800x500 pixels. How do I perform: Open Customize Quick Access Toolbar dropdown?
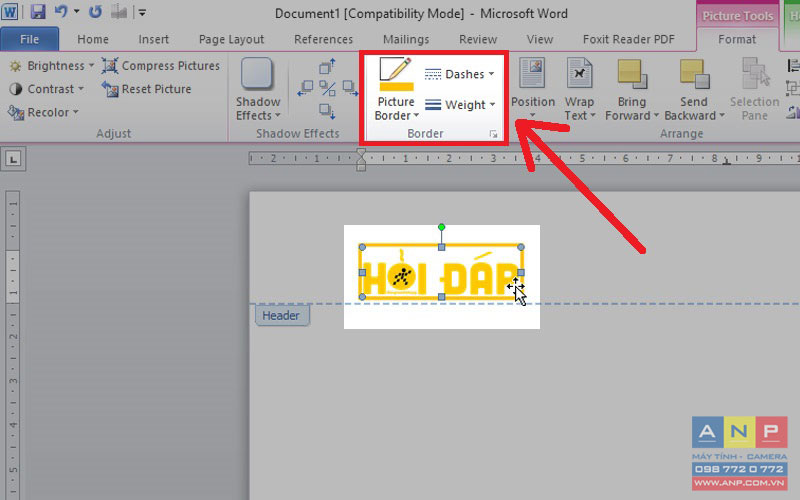142,12
